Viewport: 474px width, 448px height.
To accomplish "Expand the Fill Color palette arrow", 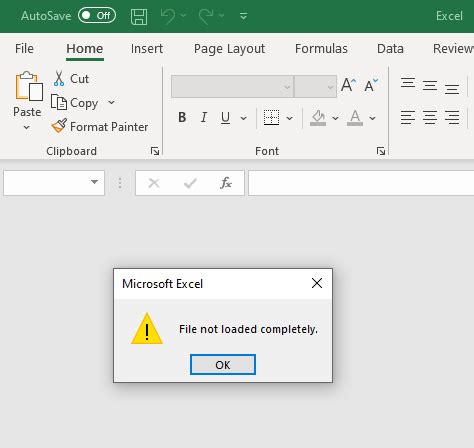I will (x=335, y=118).
